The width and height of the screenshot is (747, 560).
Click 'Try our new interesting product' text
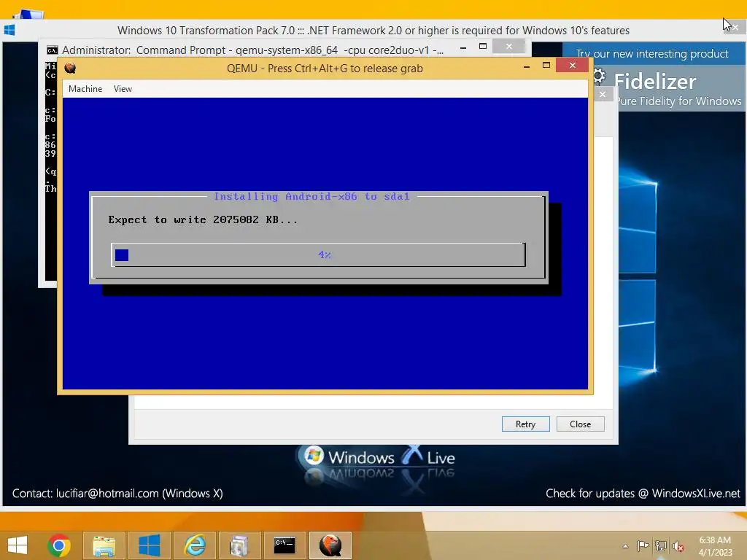click(651, 54)
